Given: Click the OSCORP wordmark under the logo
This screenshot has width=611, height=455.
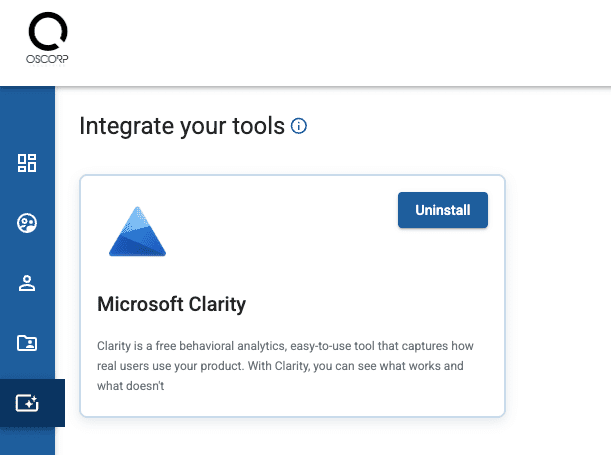Looking at the screenshot, I should point(48,59).
